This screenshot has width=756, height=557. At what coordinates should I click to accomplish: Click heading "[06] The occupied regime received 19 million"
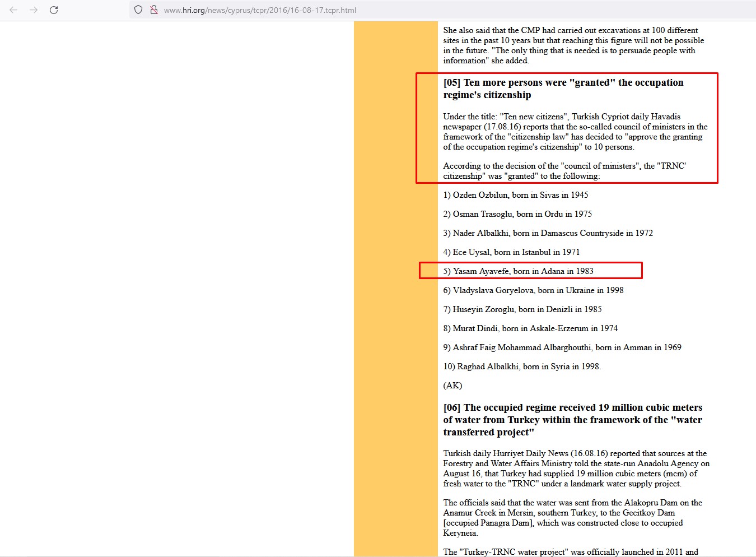573,420
